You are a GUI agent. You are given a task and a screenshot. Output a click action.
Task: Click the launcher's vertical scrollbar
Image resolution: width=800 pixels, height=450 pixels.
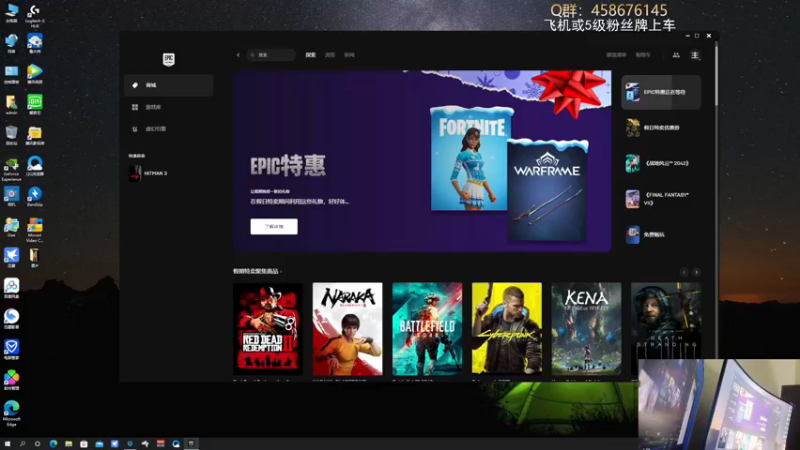(716, 74)
